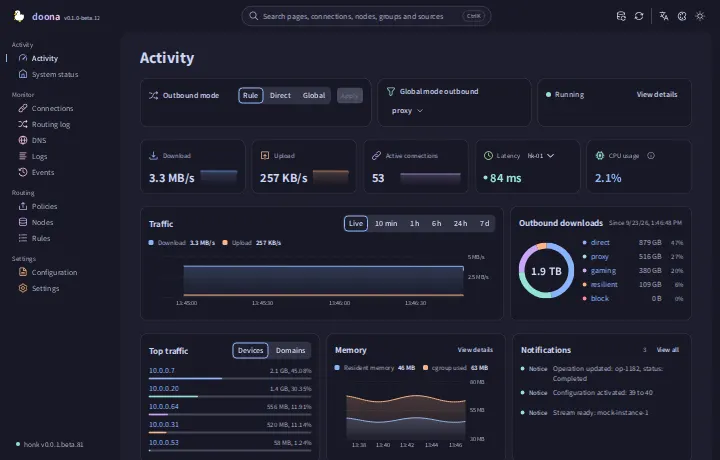The image size is (720, 460).
Task: Select the 10 min traffic range
Action: (386, 224)
